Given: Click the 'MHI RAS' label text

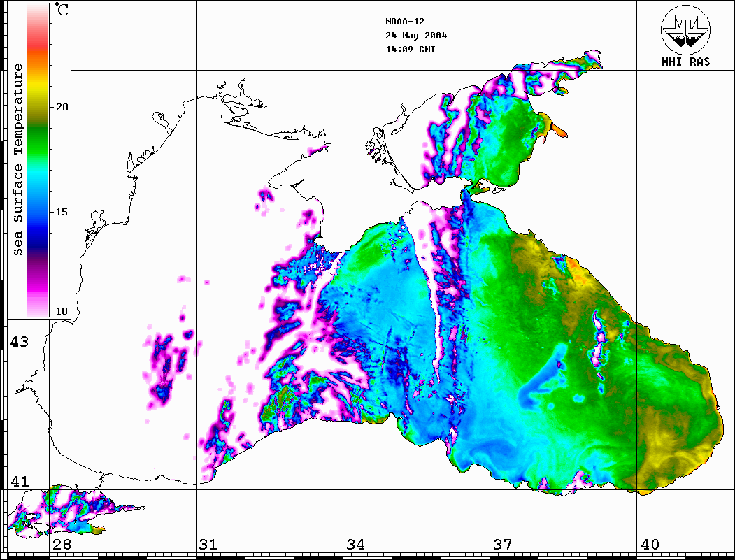Looking at the screenshot, I should 685,62.
